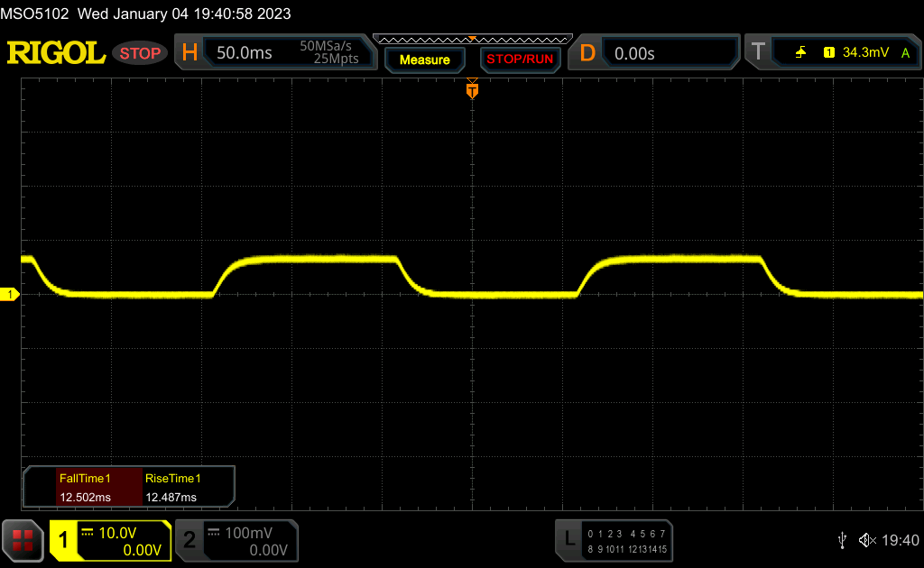Click the channel 2 0.00V offset value

268,550
